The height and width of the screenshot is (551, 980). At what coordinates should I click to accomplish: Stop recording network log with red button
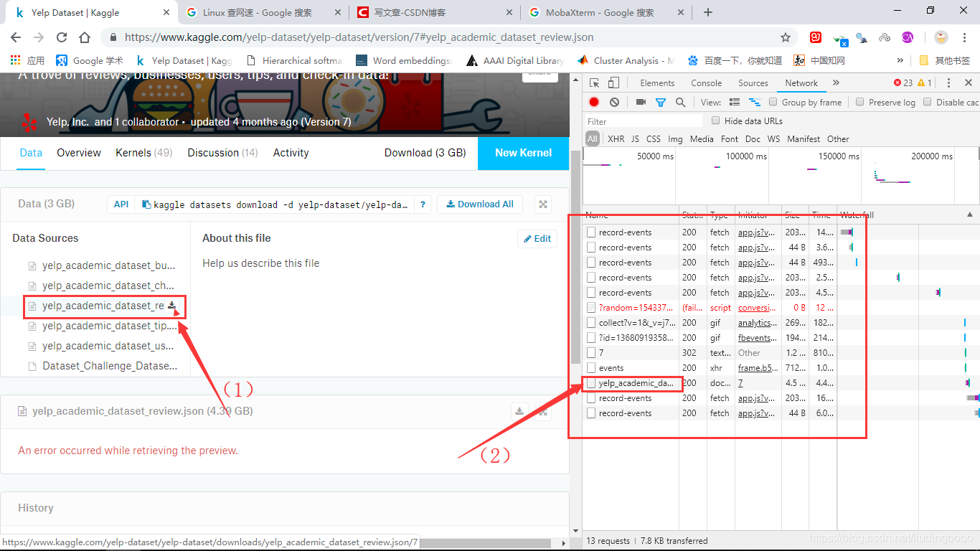(594, 102)
